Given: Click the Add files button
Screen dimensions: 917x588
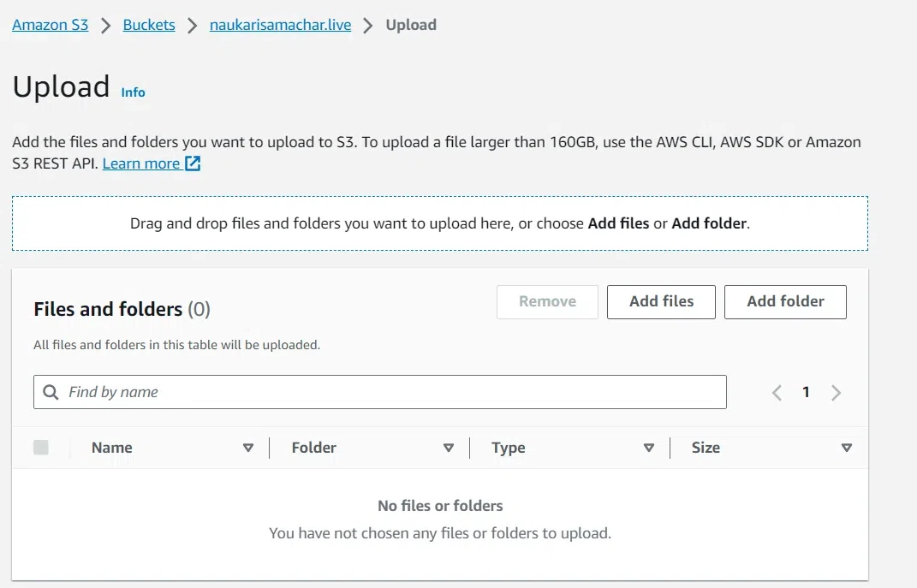Looking at the screenshot, I should [661, 301].
